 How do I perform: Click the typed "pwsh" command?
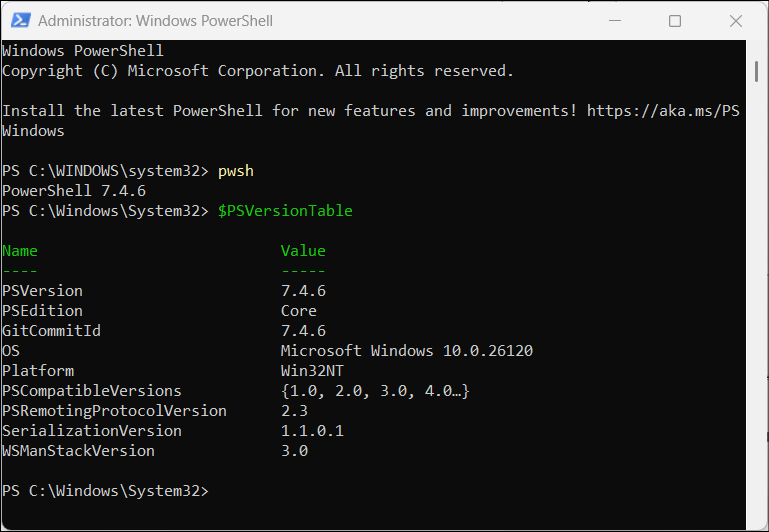coord(236,171)
